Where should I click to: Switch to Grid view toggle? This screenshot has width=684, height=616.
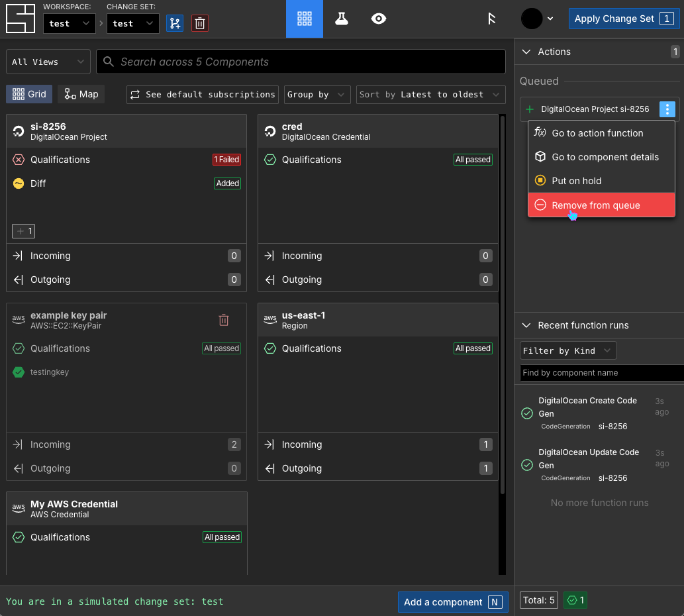pos(30,94)
